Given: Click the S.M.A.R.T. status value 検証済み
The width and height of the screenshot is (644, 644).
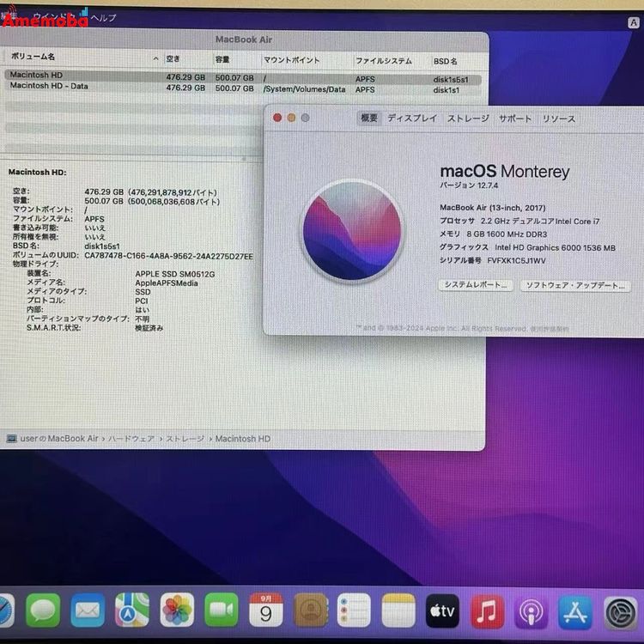Looking at the screenshot, I should (x=149, y=328).
